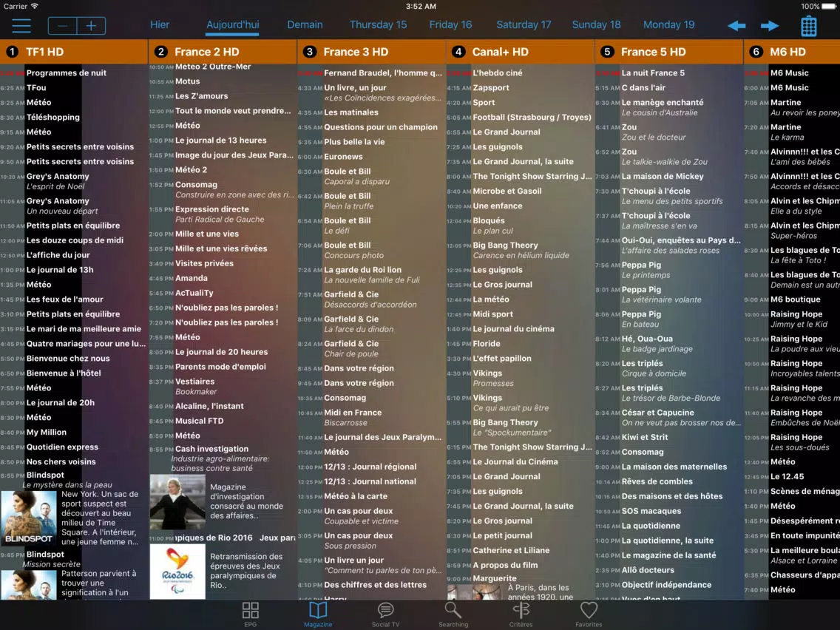840x630 pixels.
Task: Select 'Catherine et Liliane'
Action: click(x=511, y=550)
